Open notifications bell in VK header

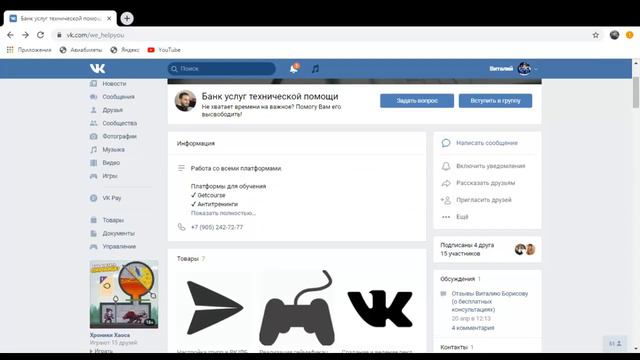pos(294,69)
